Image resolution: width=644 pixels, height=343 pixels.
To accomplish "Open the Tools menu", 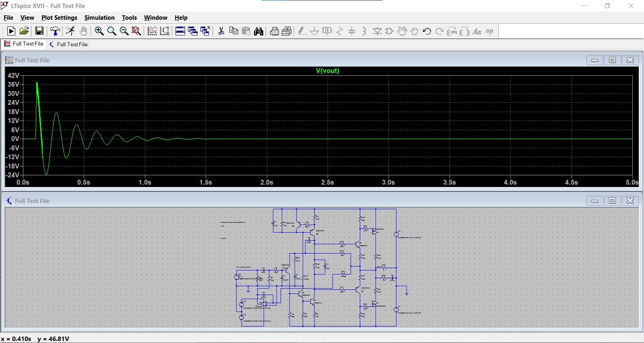I will pos(129,18).
